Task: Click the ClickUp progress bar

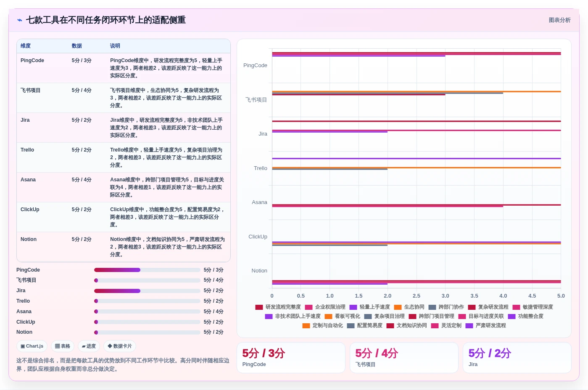Action: pyautogui.click(x=147, y=322)
